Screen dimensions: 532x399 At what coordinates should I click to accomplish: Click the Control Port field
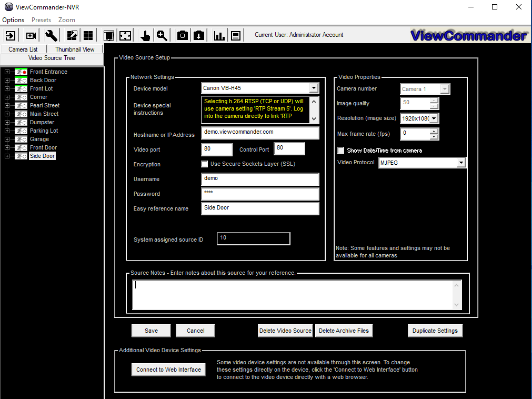tap(289, 148)
